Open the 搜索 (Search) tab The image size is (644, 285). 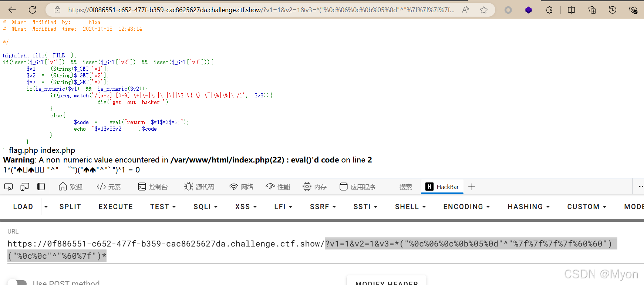pyautogui.click(x=406, y=187)
